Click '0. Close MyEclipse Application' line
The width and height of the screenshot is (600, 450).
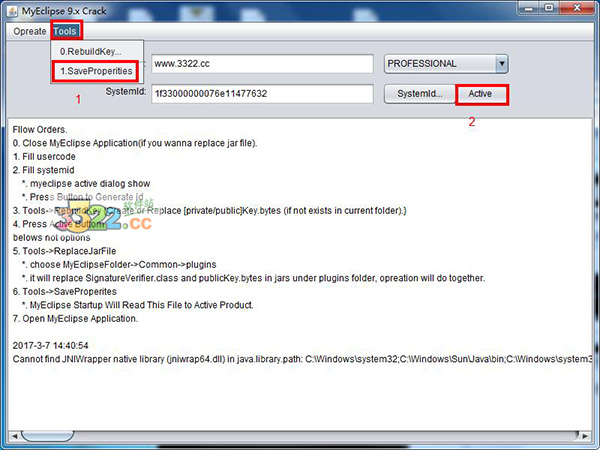coord(135,143)
